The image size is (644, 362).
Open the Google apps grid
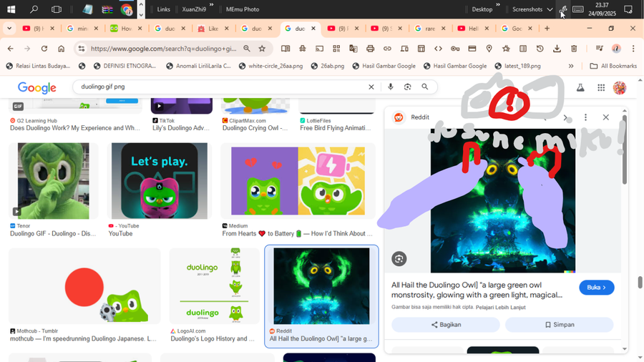(601, 87)
